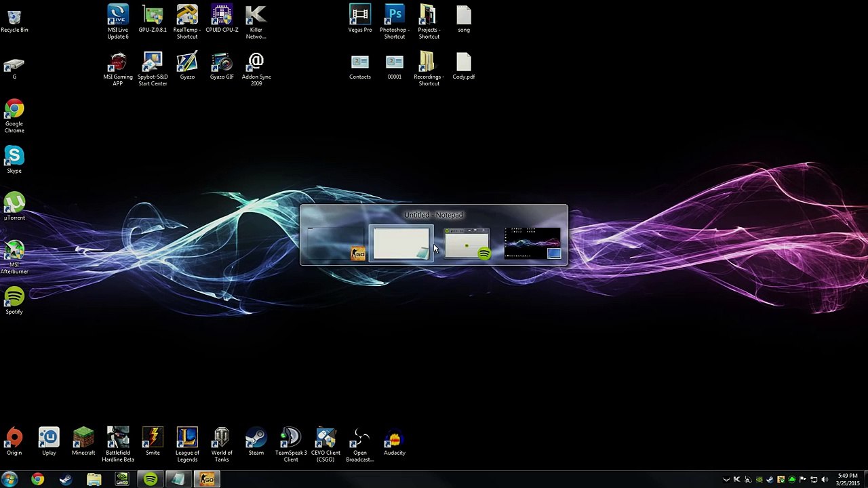
Task: Switch to the Spotify window thumbnail
Action: tap(467, 243)
